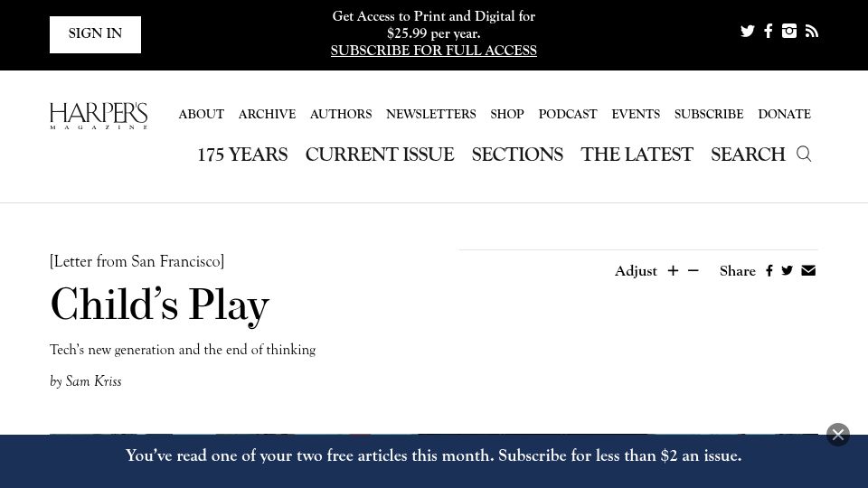Click the Child's Play headline
The height and width of the screenshot is (488, 868).
[x=159, y=305]
